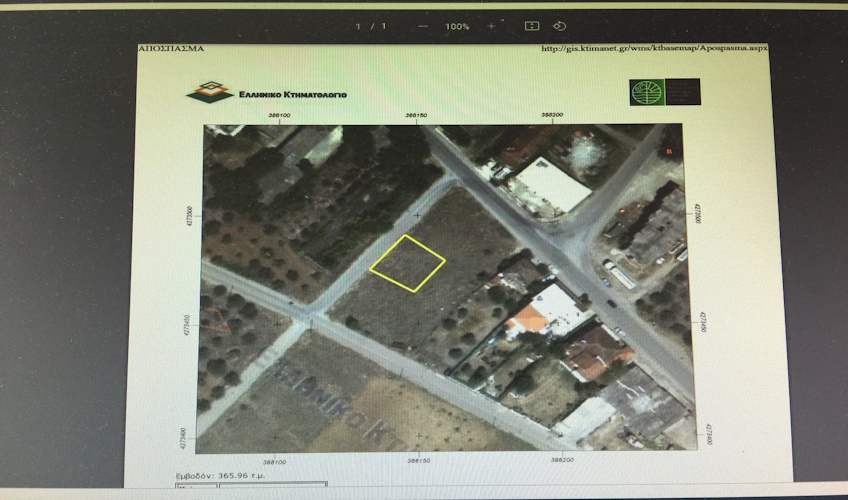
Task: Click the Hellenic Cadastre logo icon
Action: pos(209,92)
